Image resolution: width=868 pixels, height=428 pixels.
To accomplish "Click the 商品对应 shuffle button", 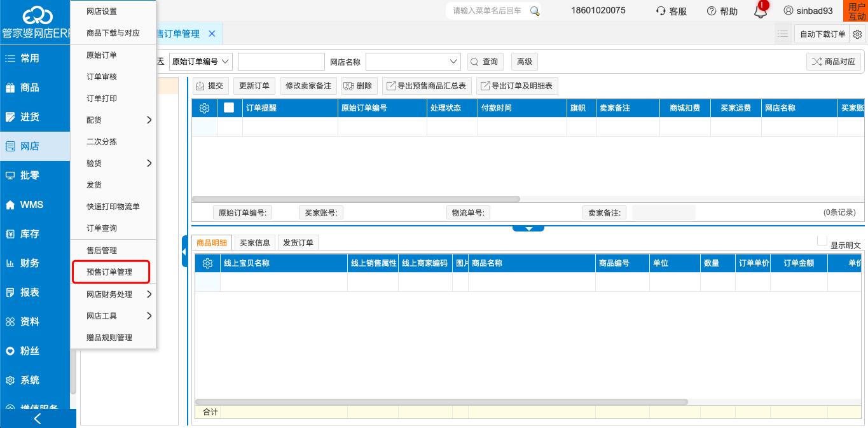I will 834,62.
